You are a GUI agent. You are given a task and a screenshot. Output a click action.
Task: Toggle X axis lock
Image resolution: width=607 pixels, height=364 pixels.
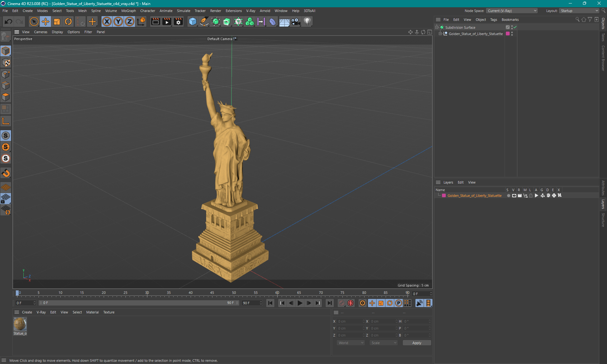pos(107,21)
